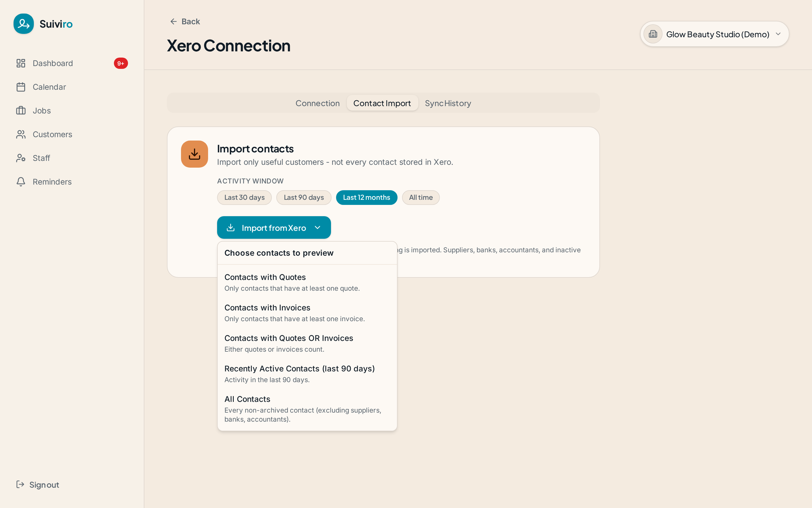Open Dashboard via its grid icon
The height and width of the screenshot is (508, 812).
(21, 63)
